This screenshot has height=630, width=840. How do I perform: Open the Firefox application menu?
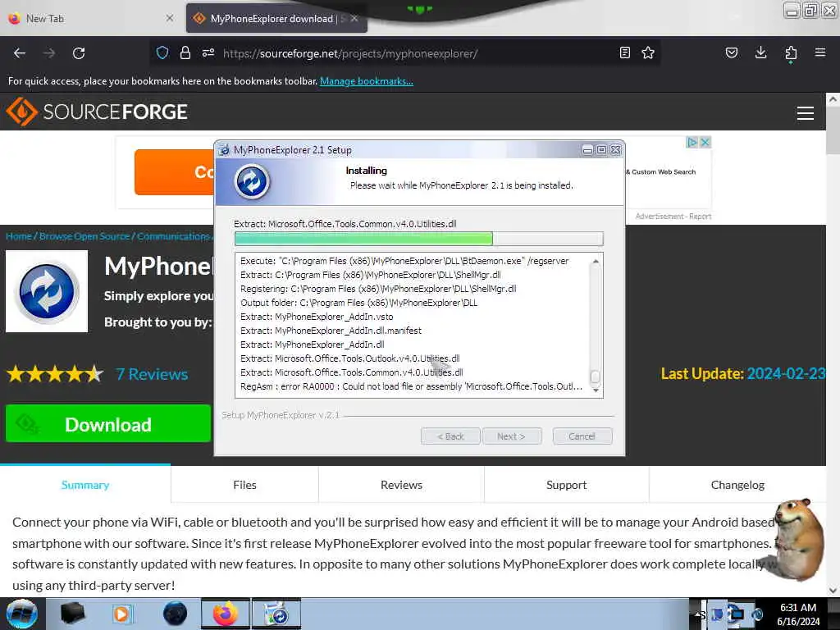(x=820, y=53)
